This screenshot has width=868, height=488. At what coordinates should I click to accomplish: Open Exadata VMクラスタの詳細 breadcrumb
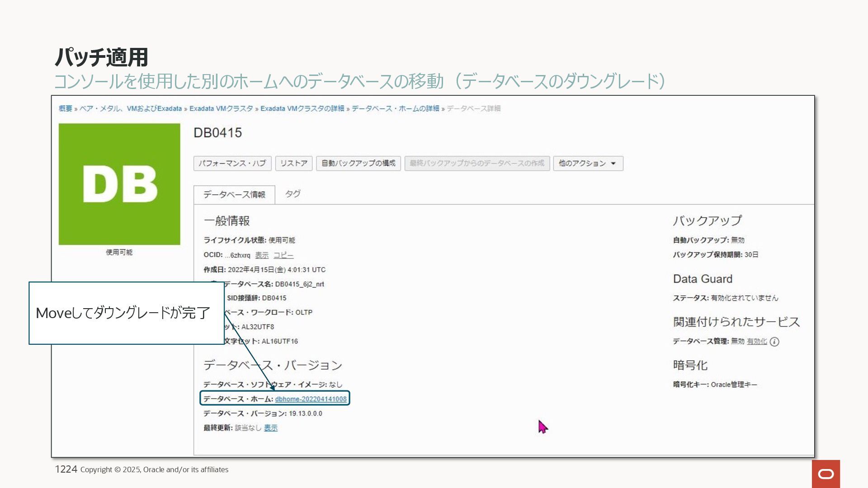point(302,108)
